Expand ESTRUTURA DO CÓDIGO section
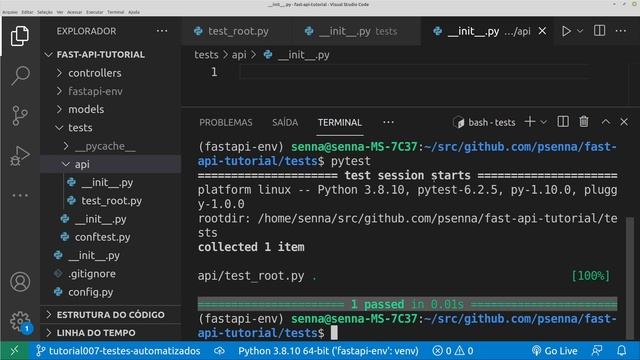Screen dimensions: 640x360 coord(111,315)
